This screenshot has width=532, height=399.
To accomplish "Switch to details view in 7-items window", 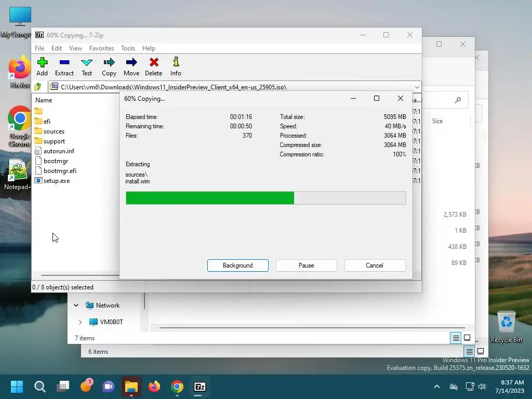I will click(x=456, y=338).
